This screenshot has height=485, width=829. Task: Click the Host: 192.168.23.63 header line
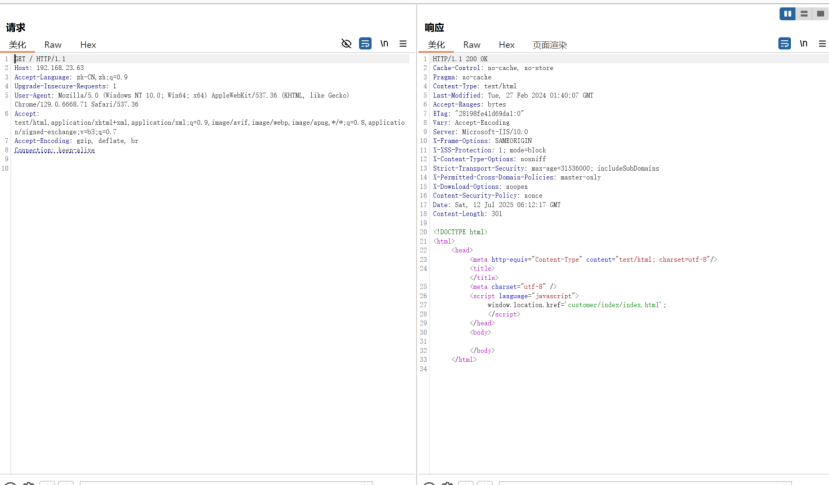coord(49,68)
